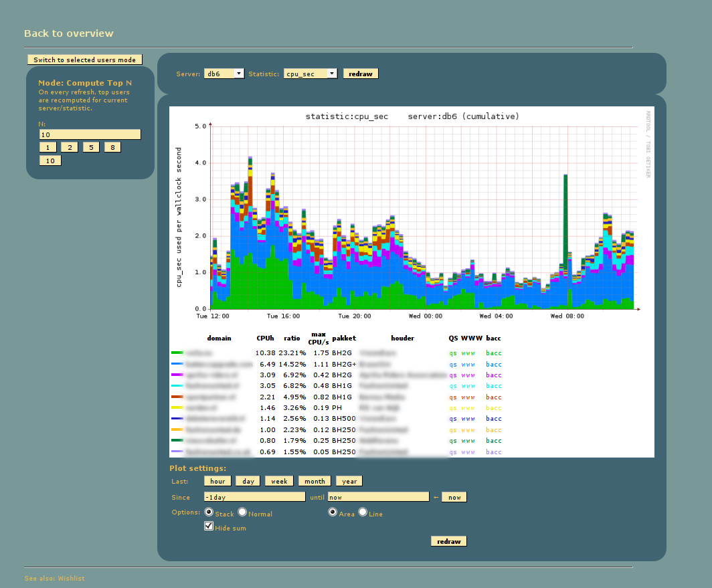
Task: Uncheck the Hide sum checkbox
Action: tap(209, 526)
